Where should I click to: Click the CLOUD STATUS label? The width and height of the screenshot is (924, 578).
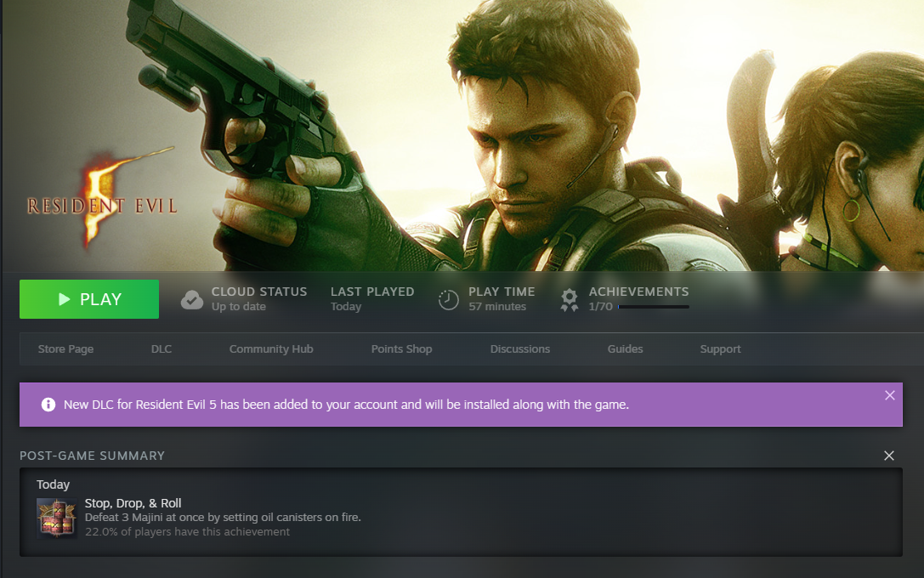(259, 292)
